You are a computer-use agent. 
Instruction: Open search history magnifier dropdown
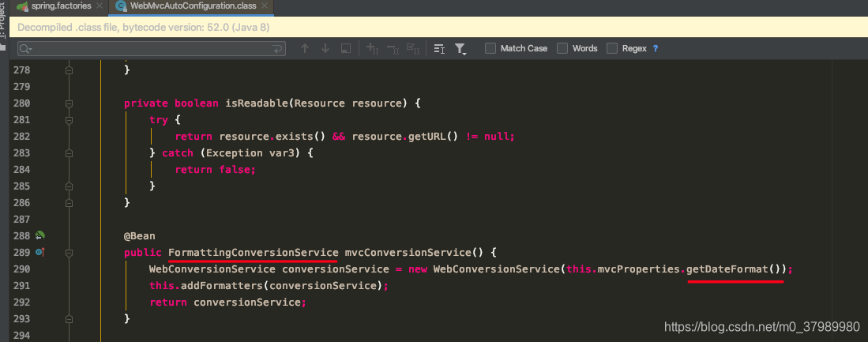[25, 49]
